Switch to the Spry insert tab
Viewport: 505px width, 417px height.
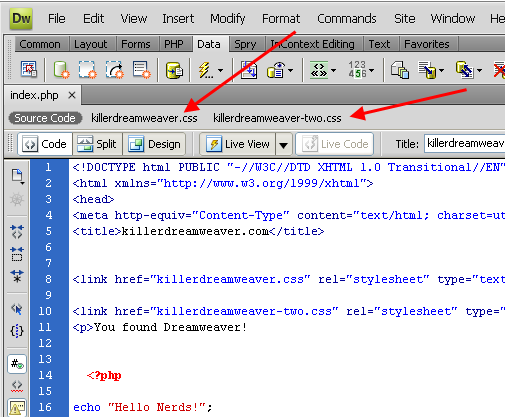[x=245, y=44]
